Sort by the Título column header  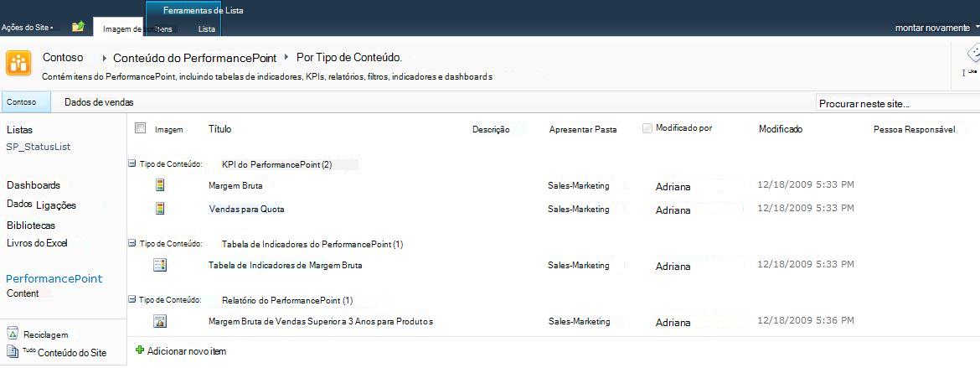click(x=220, y=129)
